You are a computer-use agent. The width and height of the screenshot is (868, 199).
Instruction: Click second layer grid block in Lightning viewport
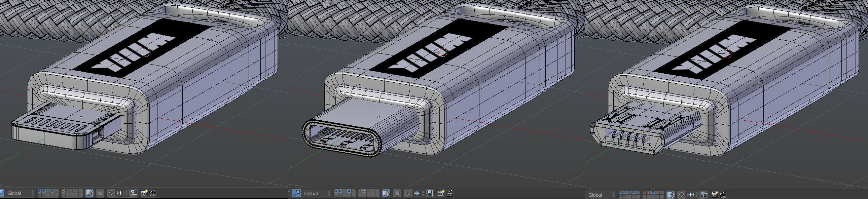pyautogui.click(x=72, y=193)
